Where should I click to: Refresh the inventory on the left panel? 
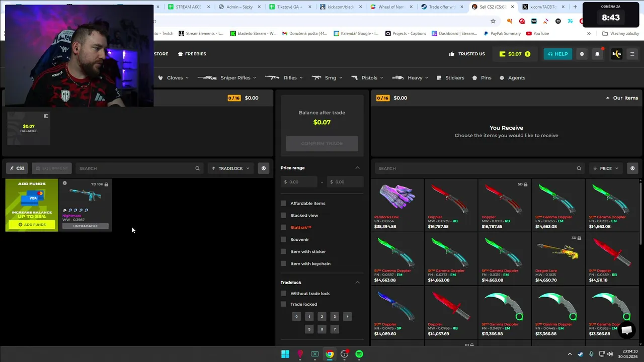click(x=263, y=168)
